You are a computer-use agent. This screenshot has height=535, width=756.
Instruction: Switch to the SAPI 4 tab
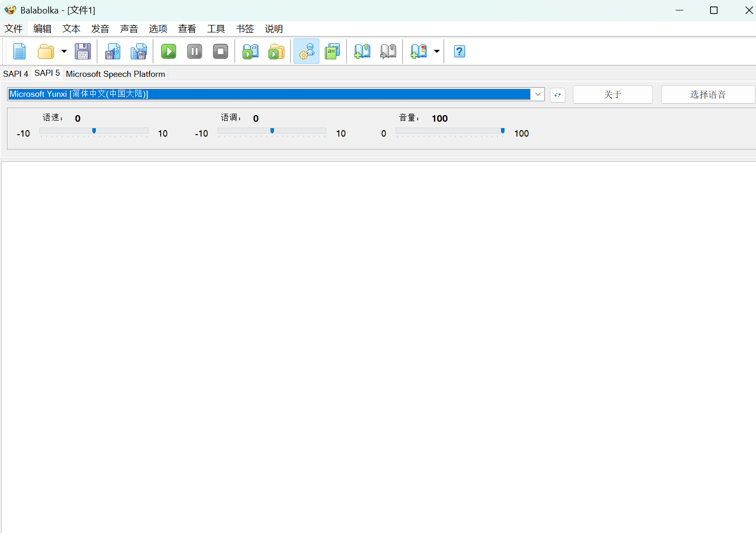(15, 74)
